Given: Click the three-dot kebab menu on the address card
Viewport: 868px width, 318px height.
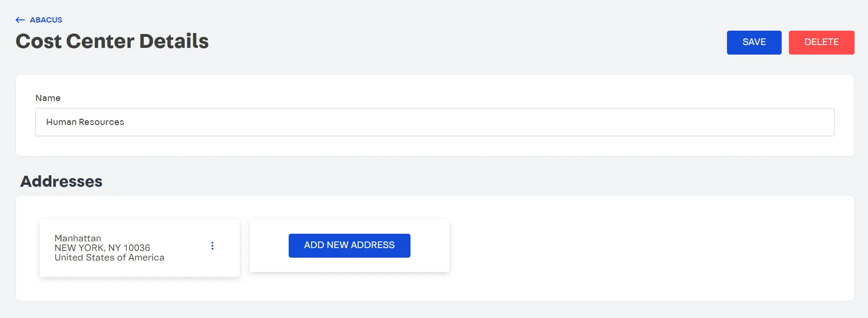Looking at the screenshot, I should pos(212,246).
